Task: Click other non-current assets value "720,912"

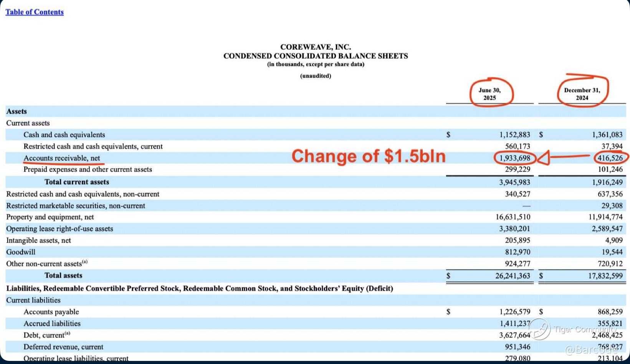Action: pyautogui.click(x=610, y=264)
